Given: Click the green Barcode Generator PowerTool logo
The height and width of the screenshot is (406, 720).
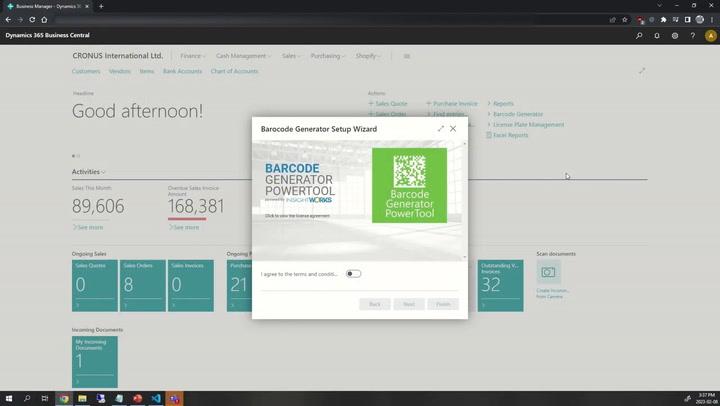Looking at the screenshot, I should pyautogui.click(x=409, y=185).
